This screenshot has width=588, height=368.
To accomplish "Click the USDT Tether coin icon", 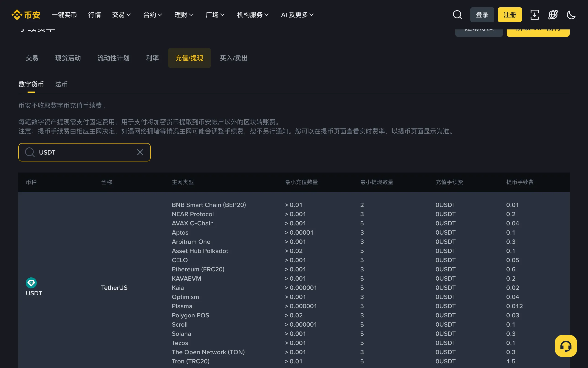I will click(31, 283).
